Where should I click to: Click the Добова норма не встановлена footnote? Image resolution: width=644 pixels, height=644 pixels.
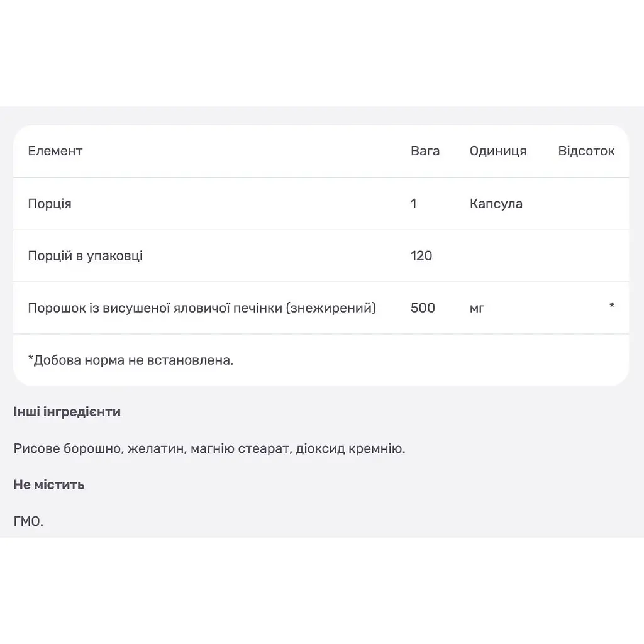131,360
